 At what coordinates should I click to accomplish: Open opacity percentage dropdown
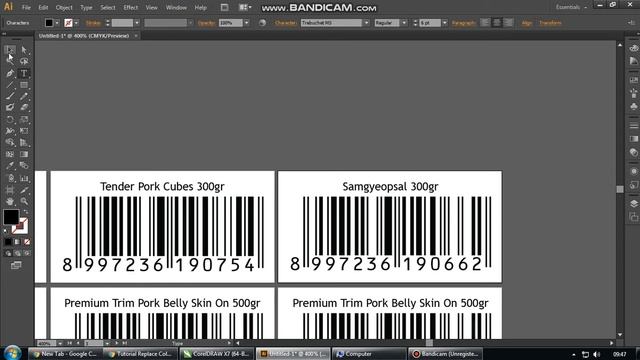point(246,23)
